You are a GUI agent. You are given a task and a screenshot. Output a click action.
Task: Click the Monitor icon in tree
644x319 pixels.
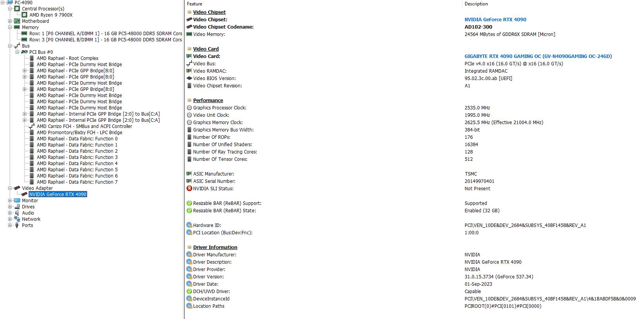(x=17, y=200)
